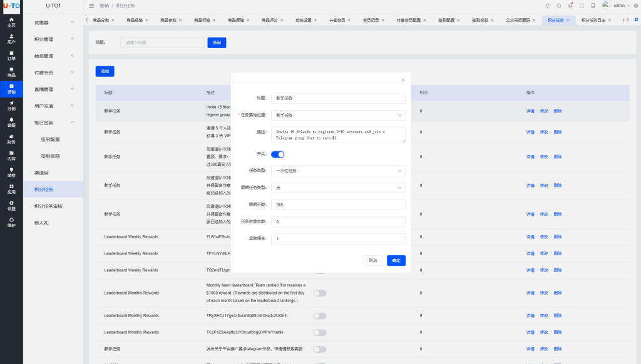Close the dialog with the X icon
Image resolution: width=641 pixels, height=364 pixels.
(x=403, y=80)
